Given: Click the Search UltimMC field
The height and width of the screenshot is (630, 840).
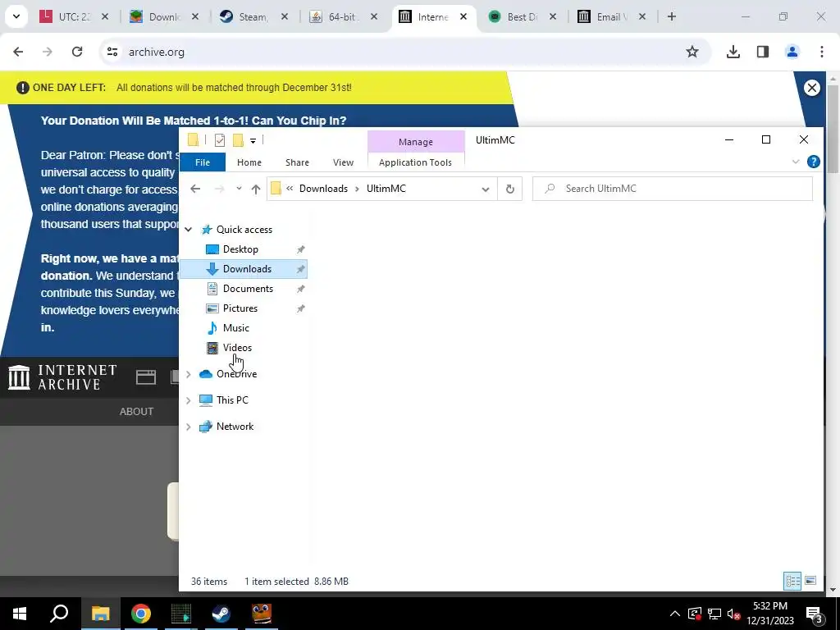Looking at the screenshot, I should click(x=673, y=189).
